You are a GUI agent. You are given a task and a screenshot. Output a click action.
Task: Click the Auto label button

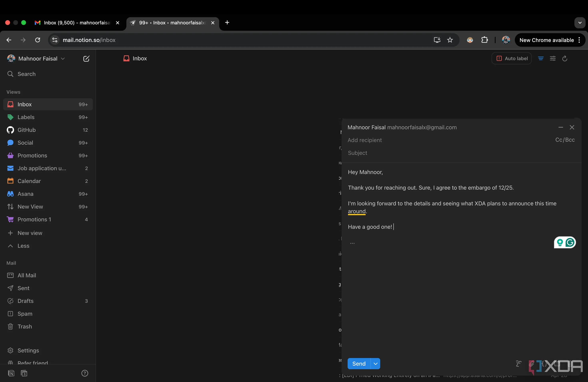[512, 59]
